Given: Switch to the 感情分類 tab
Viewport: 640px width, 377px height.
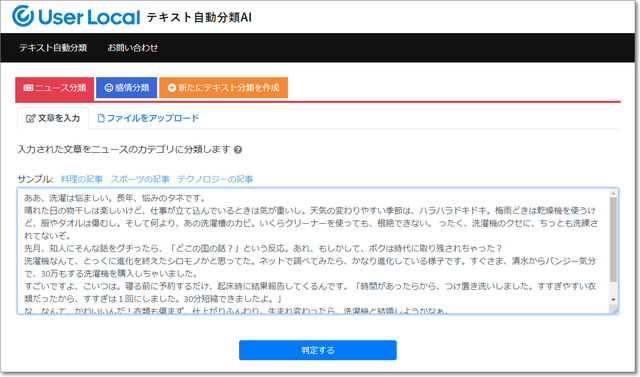Looking at the screenshot, I should 127,88.
